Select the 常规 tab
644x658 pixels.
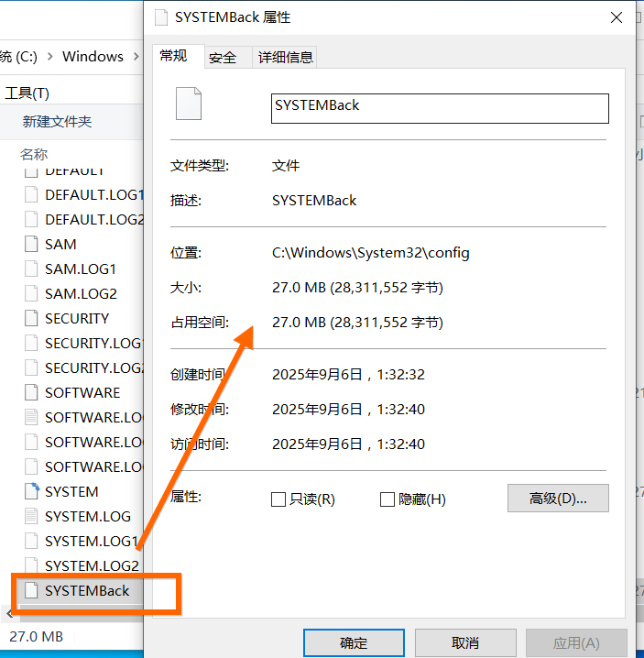point(173,56)
